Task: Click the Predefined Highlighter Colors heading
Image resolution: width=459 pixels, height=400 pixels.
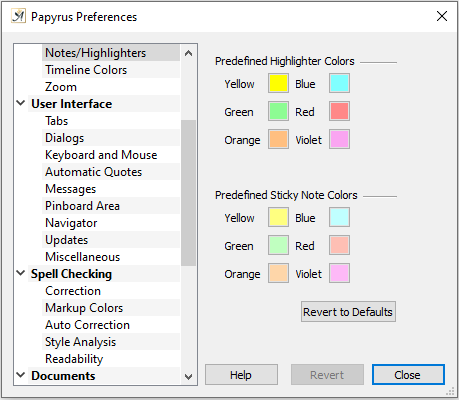Action: (285, 61)
